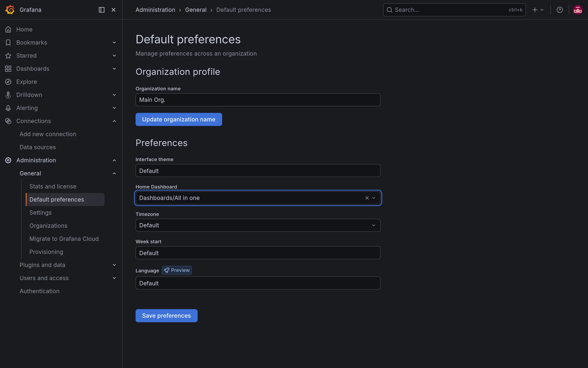588x368 pixels.
Task: Open the Home Dashboard dropdown arrow
Action: coord(374,198)
